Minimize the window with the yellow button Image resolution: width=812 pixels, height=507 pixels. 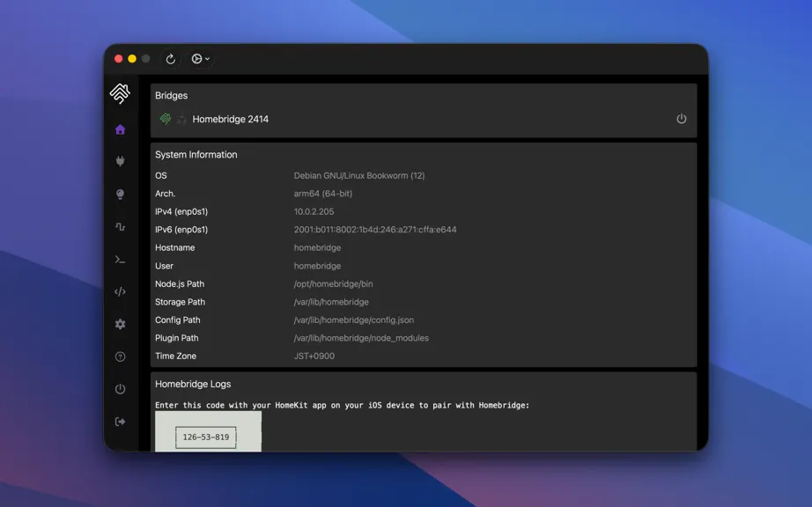pos(132,59)
